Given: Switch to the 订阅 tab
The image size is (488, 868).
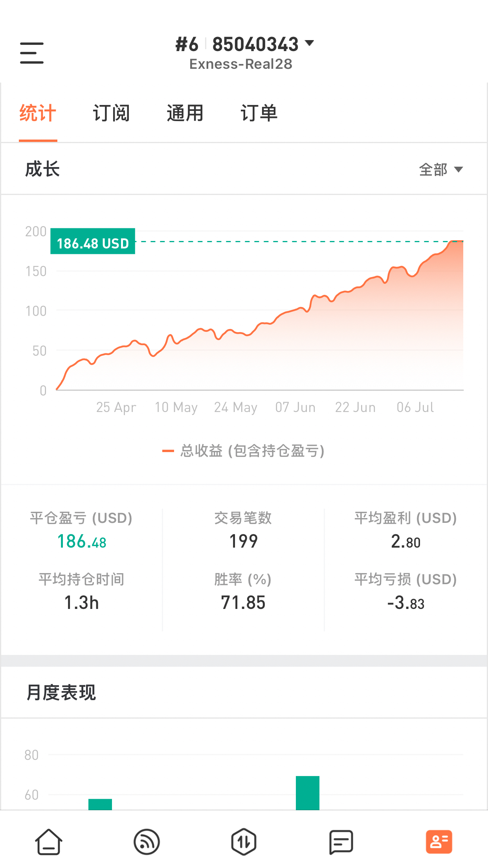Looking at the screenshot, I should [111, 113].
